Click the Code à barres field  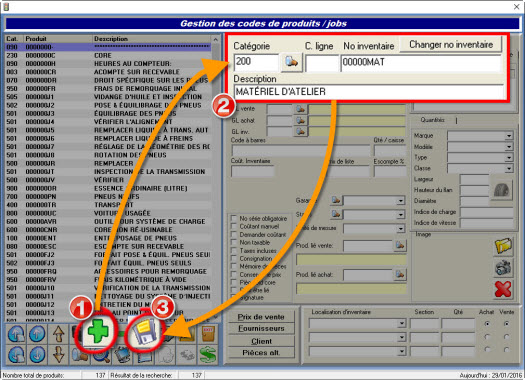[301, 151]
